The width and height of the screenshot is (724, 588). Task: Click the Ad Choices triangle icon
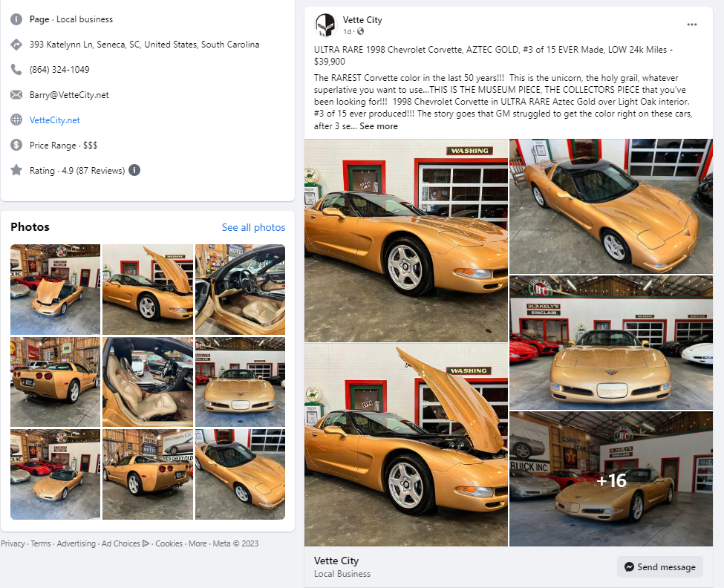click(x=146, y=543)
